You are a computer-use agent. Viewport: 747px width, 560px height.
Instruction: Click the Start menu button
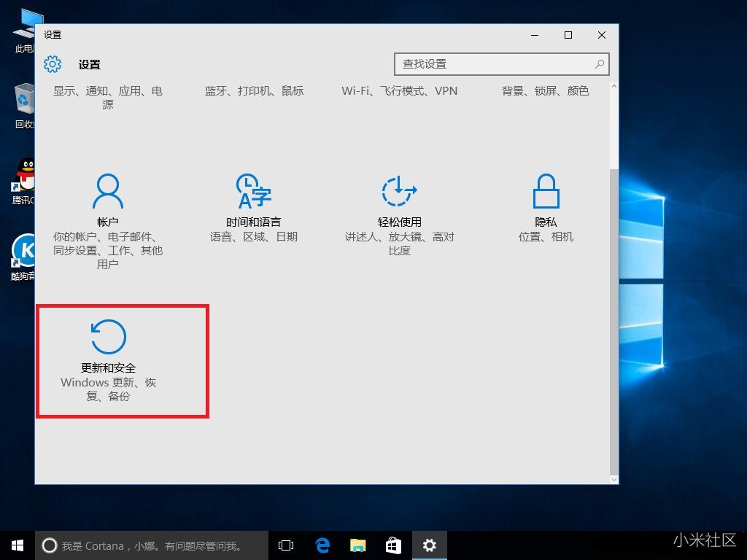tap(16, 545)
